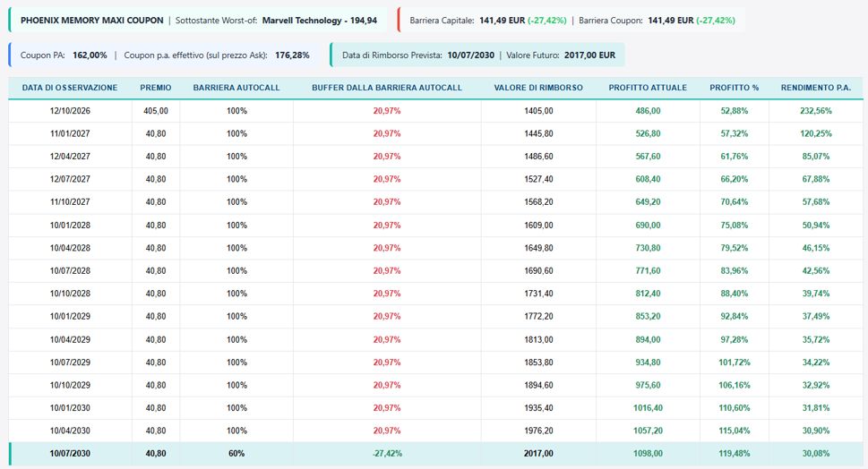The height and width of the screenshot is (469, 868).
Task: Click profit percentage 66,20%
Action: (x=734, y=179)
